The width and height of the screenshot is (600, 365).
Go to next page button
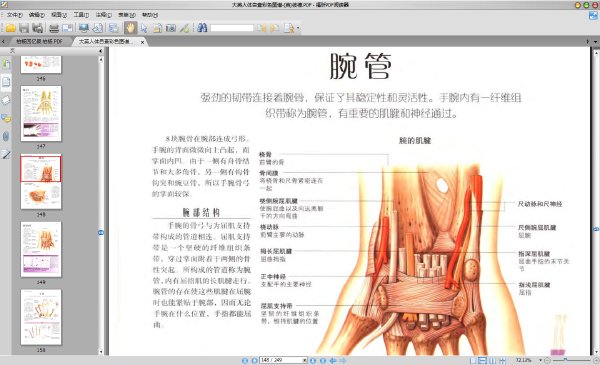pos(313,360)
